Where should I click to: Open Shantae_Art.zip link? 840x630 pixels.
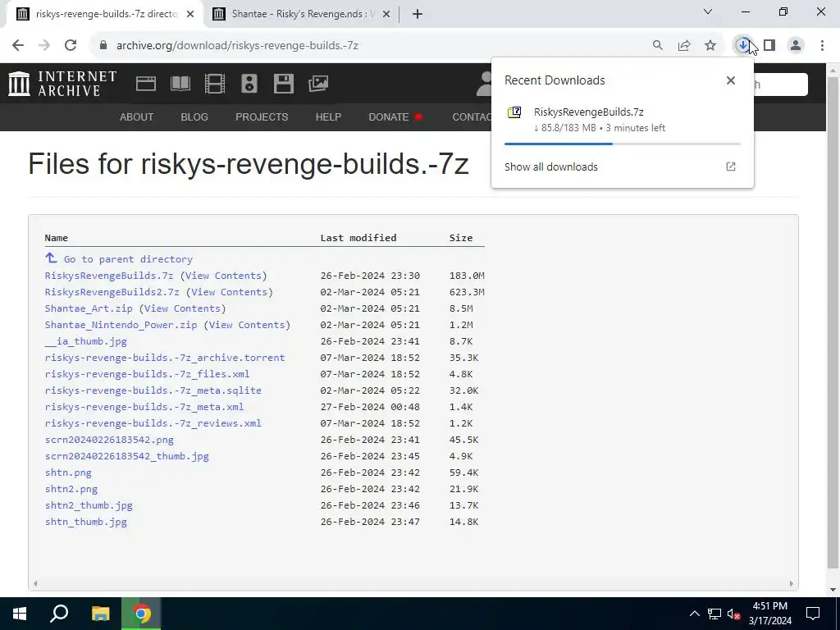click(89, 308)
